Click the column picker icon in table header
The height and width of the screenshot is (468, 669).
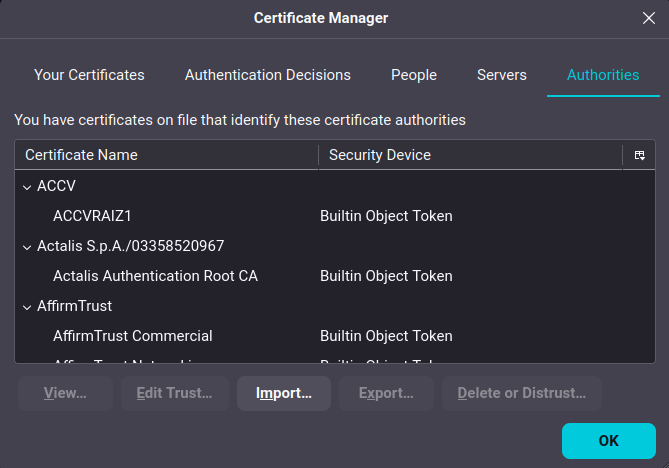(x=639, y=155)
